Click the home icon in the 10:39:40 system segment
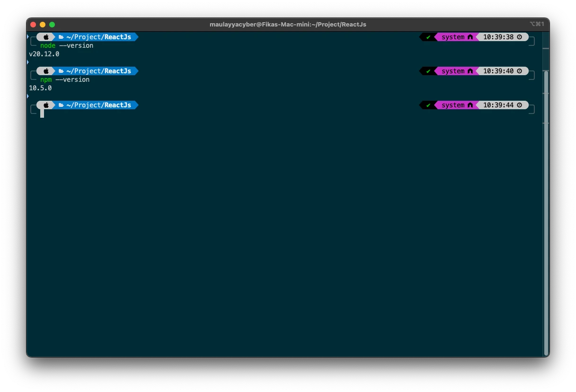 [470, 71]
